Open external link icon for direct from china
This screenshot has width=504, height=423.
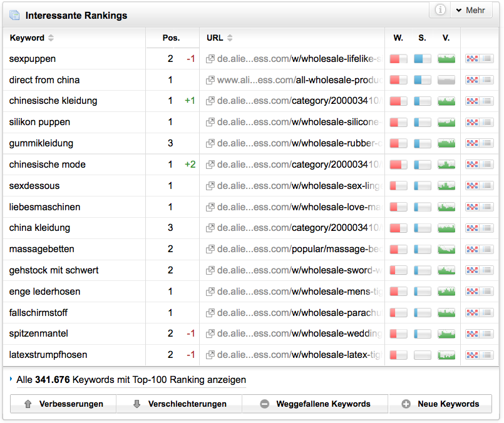[210, 81]
